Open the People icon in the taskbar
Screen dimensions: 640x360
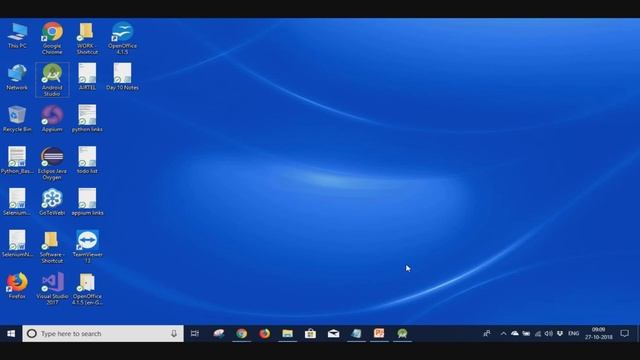pos(487,333)
